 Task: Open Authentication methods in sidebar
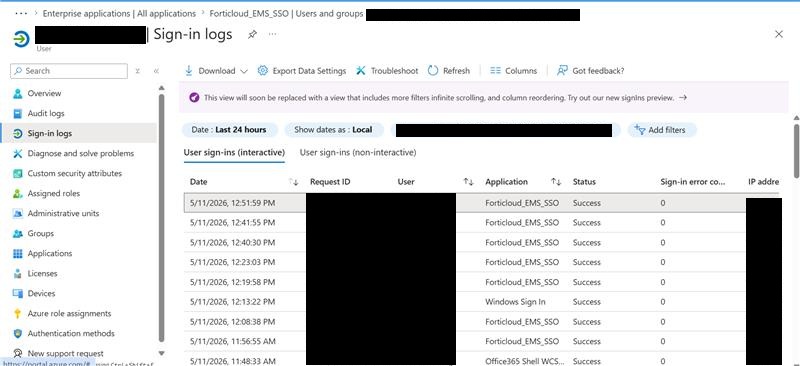point(71,333)
